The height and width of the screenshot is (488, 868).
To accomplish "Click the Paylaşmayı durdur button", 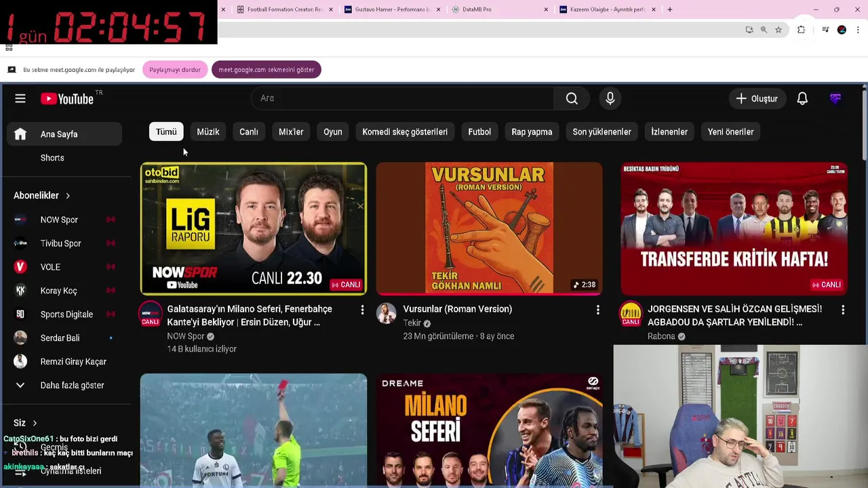I will point(175,70).
